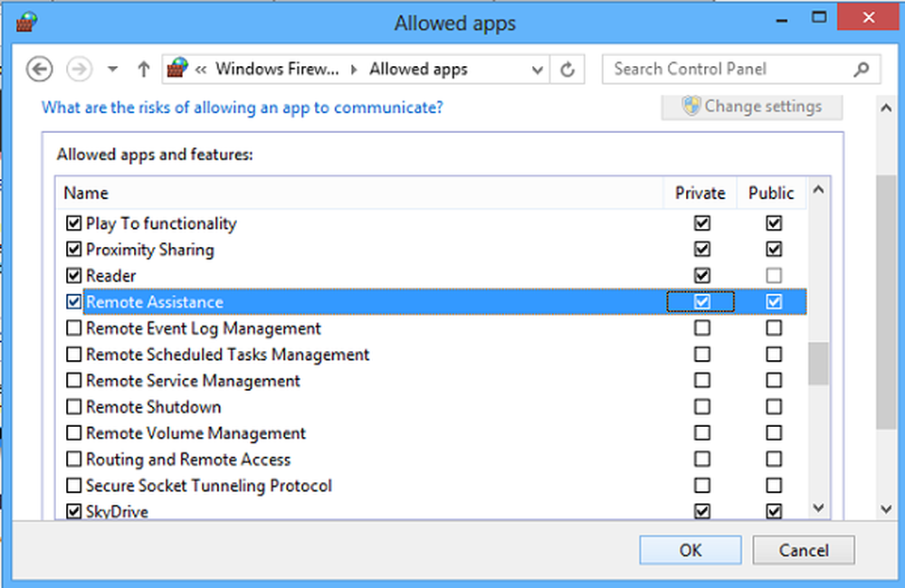
Task: Check Remote Shutdown name checkbox
Action: click(73, 407)
